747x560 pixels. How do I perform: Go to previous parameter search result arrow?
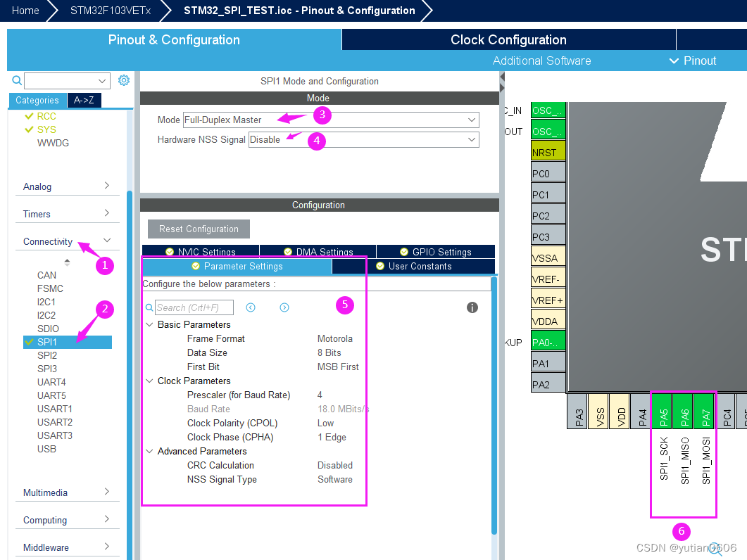click(251, 307)
